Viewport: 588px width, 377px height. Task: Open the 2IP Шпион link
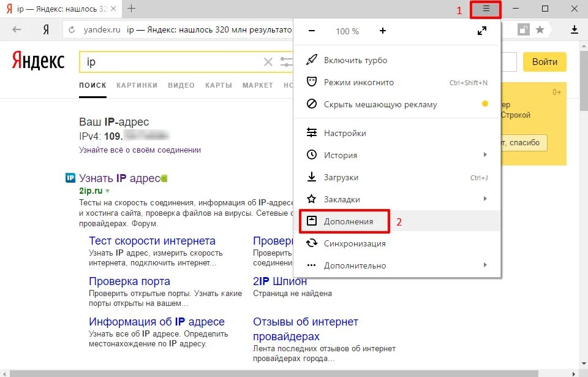tap(280, 281)
